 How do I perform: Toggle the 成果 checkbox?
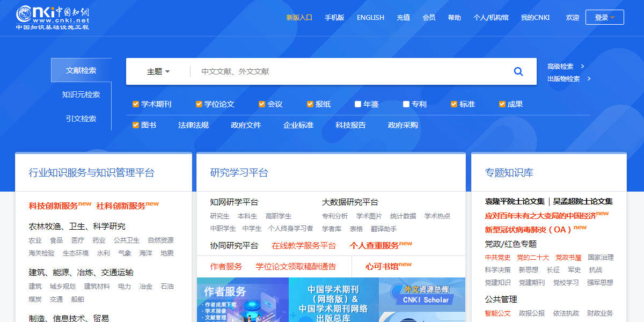click(502, 104)
